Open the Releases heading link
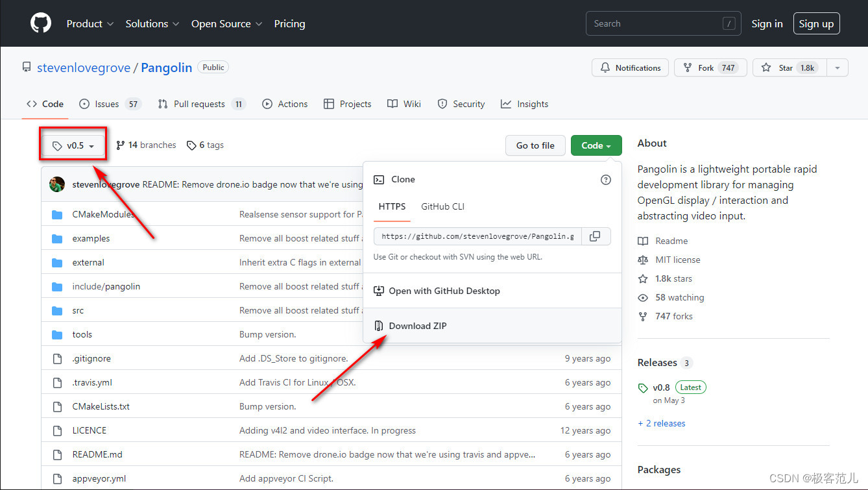Image resolution: width=868 pixels, height=490 pixels. coord(657,363)
